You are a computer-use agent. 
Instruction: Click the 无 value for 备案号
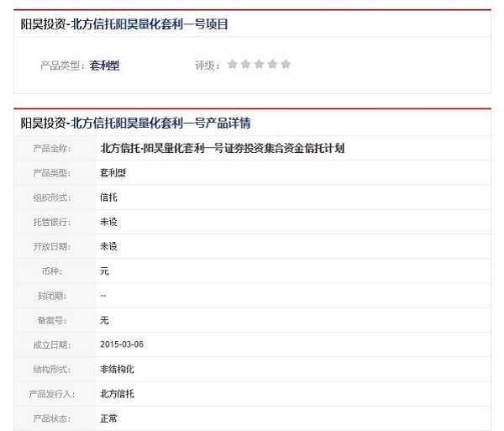tap(104, 320)
